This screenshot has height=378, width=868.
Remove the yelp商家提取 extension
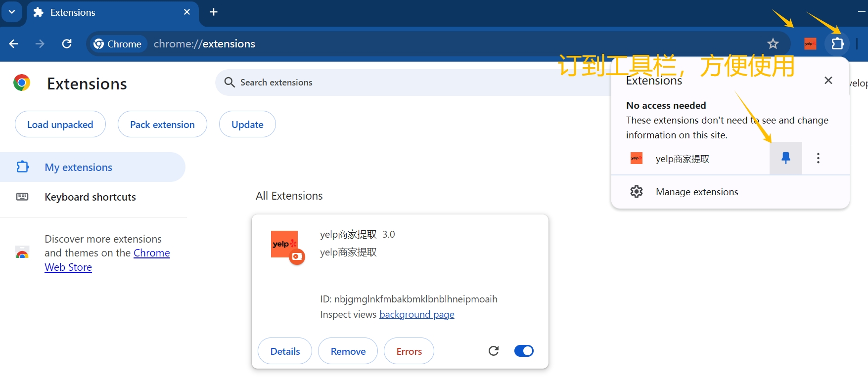348,351
